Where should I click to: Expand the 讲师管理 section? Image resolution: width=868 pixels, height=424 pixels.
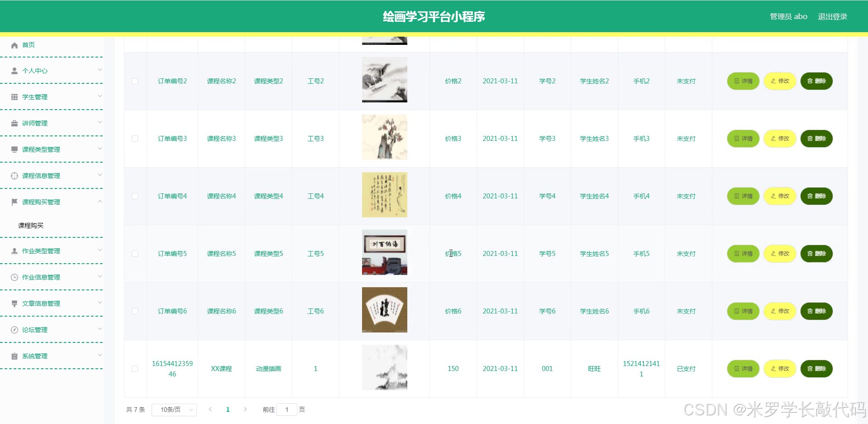(x=41, y=123)
